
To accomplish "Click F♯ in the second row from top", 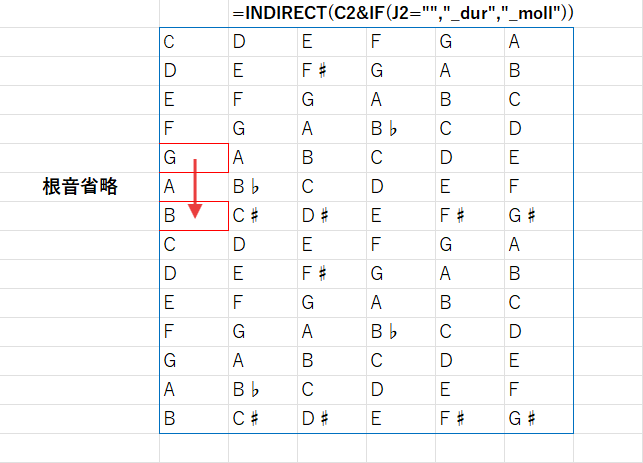I will point(332,71).
